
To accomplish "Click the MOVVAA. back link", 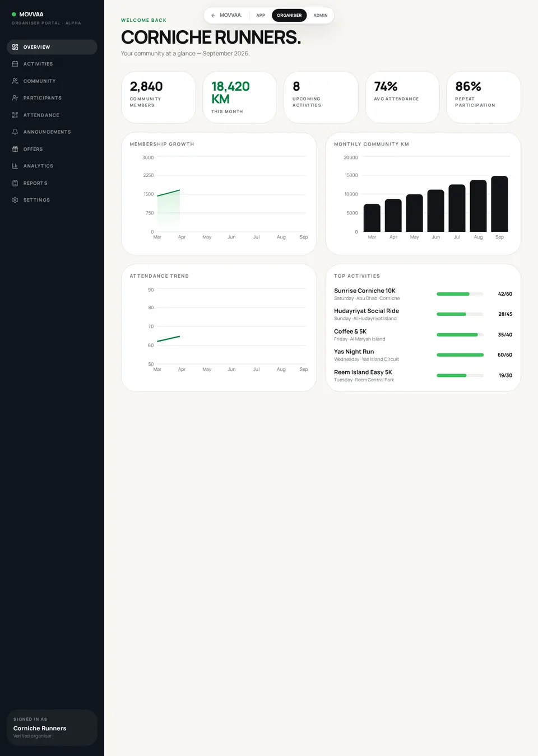I will (226, 15).
